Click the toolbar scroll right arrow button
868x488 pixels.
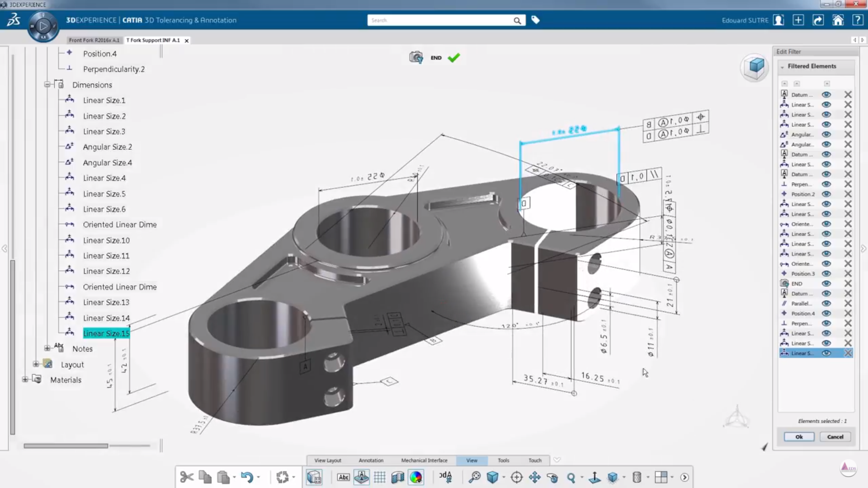[684, 477]
